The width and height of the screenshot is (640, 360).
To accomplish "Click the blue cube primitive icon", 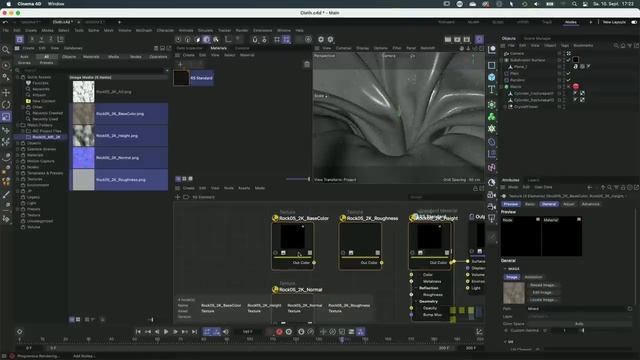I will click(x=492, y=77).
